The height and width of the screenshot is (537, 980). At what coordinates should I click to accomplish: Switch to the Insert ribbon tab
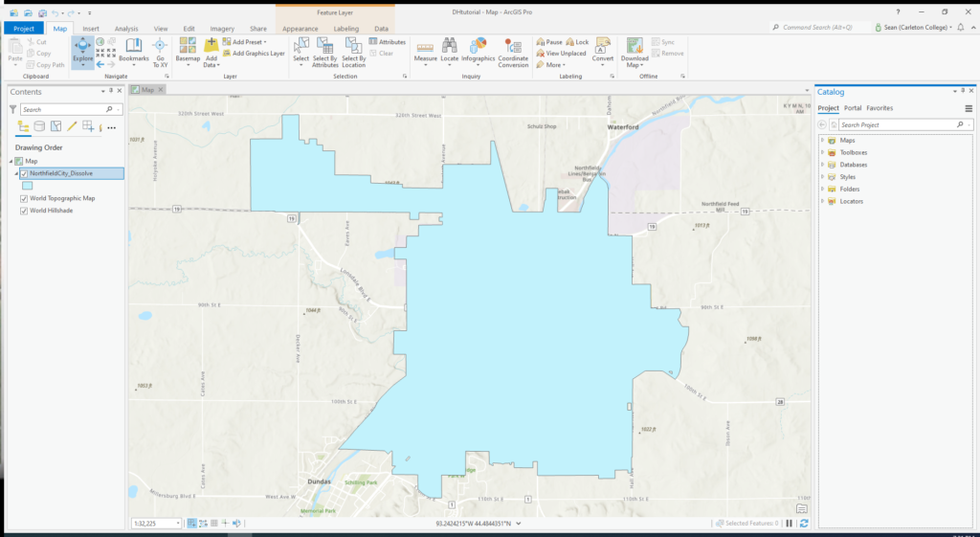pyautogui.click(x=91, y=29)
